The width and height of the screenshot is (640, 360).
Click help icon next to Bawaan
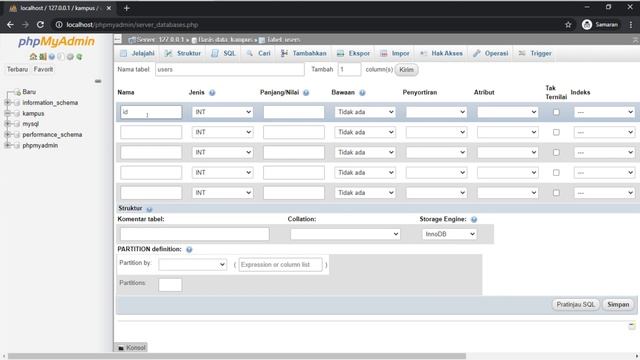[362, 93]
